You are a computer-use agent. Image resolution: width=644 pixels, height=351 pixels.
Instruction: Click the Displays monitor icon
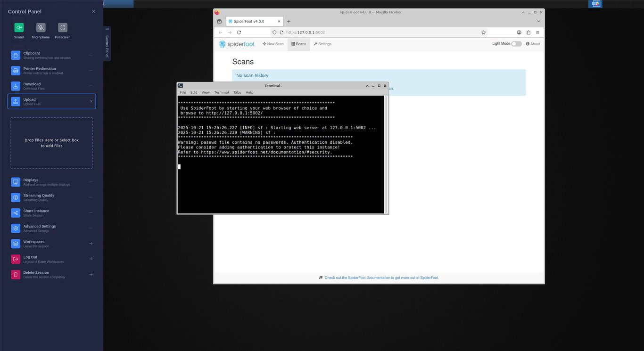click(16, 182)
